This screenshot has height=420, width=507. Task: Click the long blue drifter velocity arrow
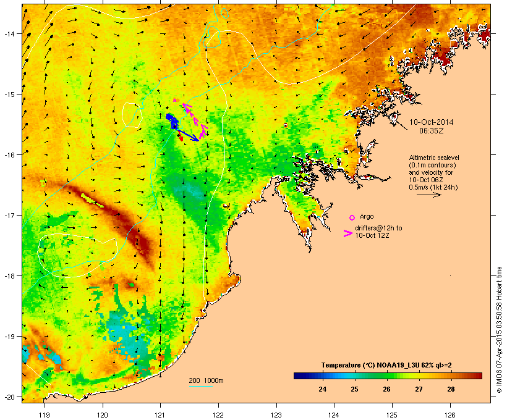(x=187, y=134)
